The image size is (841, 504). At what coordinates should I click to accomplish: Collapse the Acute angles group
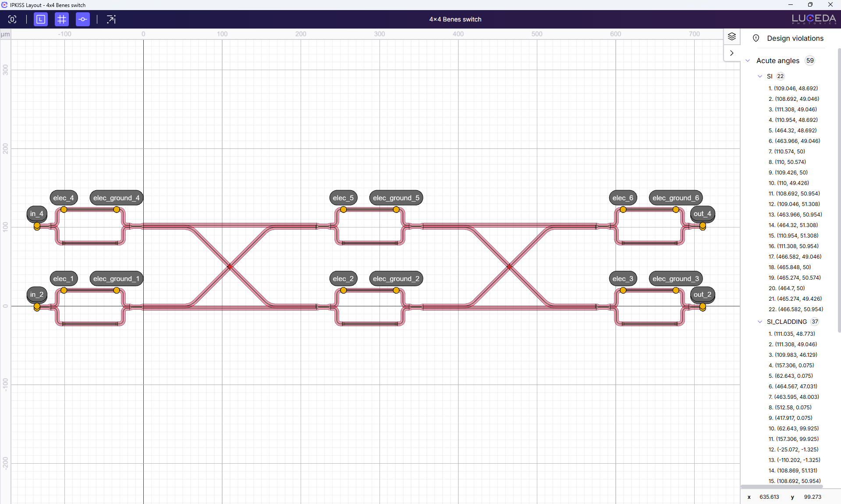pos(748,60)
